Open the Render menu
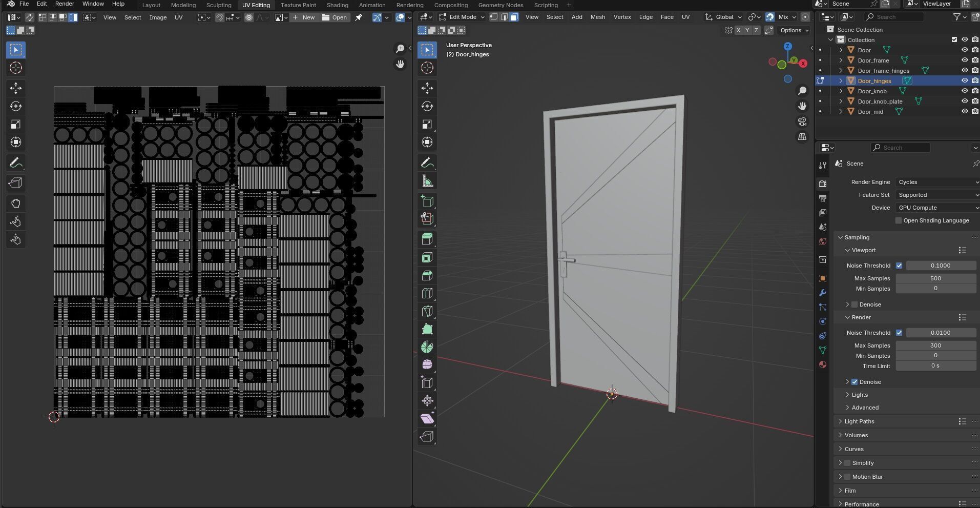 [65, 4]
